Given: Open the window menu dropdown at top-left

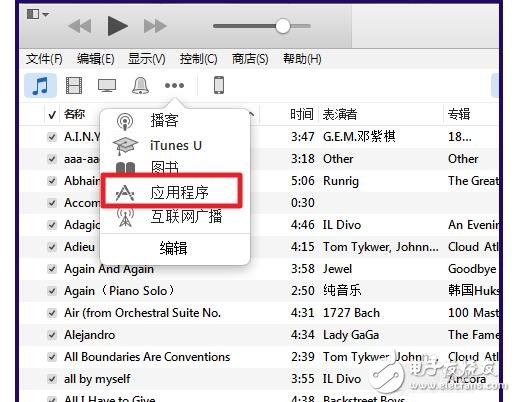Looking at the screenshot, I should click(x=38, y=14).
